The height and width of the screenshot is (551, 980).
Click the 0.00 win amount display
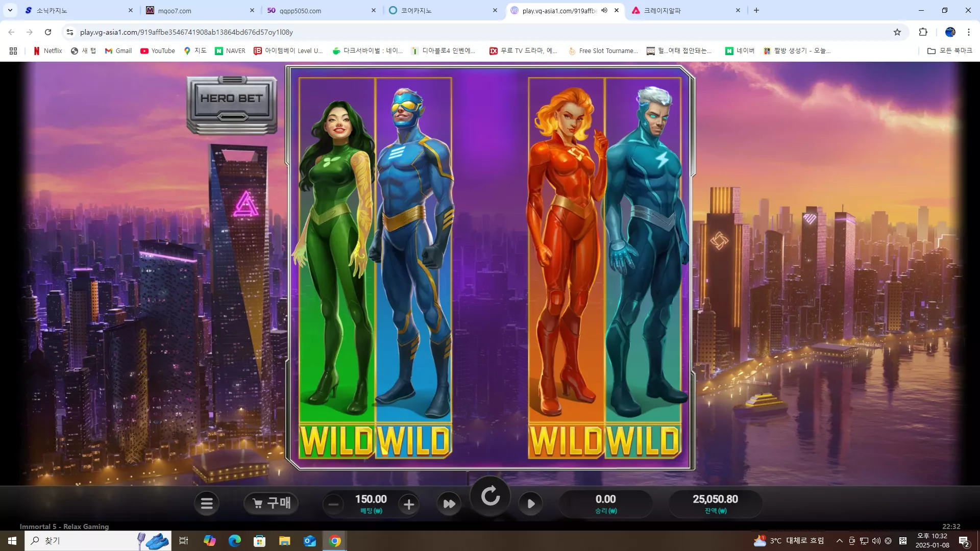click(x=606, y=499)
